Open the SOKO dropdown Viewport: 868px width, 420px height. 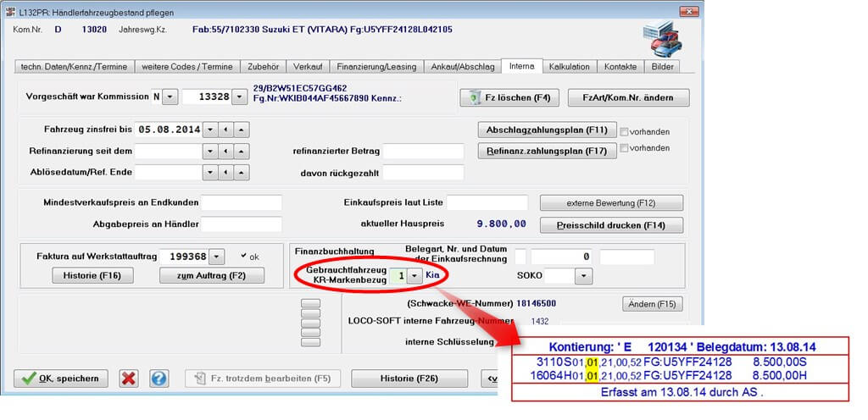coord(583,276)
